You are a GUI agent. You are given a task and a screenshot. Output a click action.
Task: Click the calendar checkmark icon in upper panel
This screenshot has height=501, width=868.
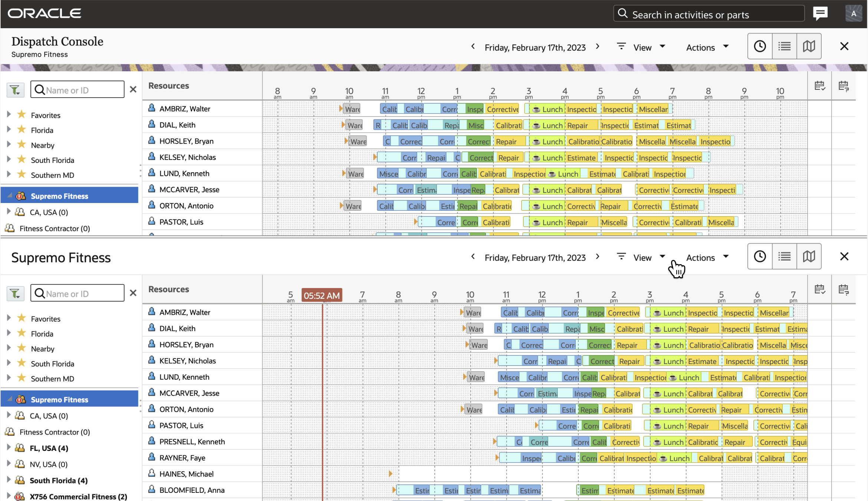point(819,86)
